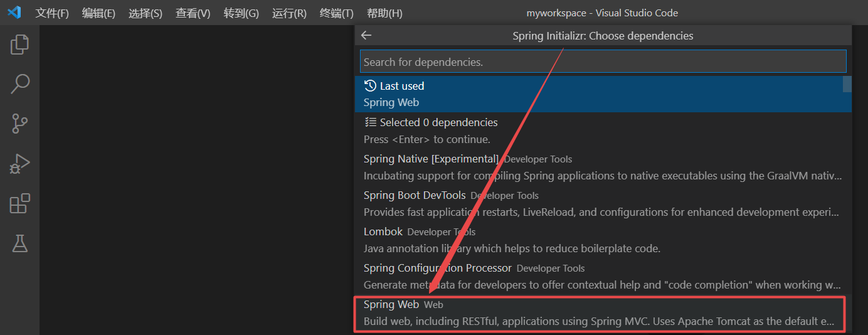The height and width of the screenshot is (335, 868).
Task: Choose the Lombok dependency
Action: tap(603, 240)
